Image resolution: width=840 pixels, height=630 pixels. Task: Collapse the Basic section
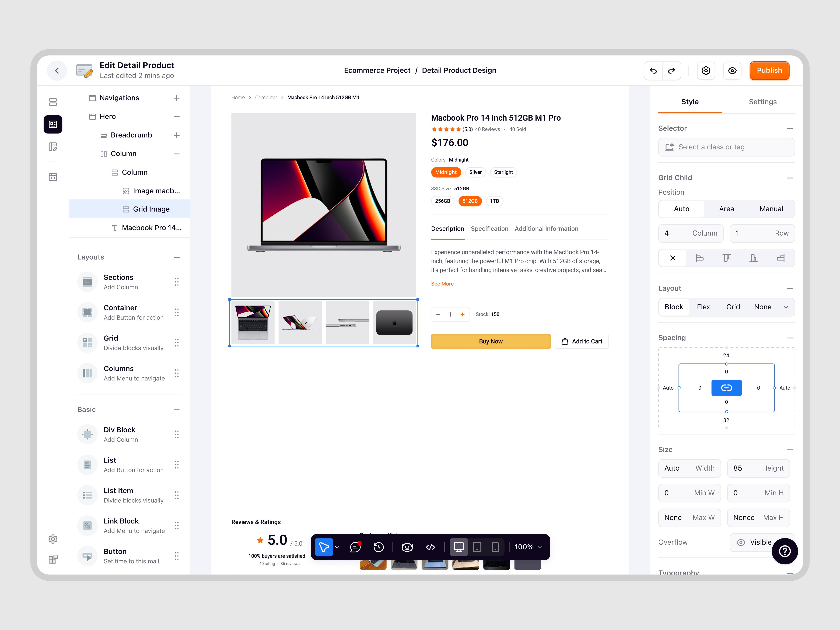(177, 410)
